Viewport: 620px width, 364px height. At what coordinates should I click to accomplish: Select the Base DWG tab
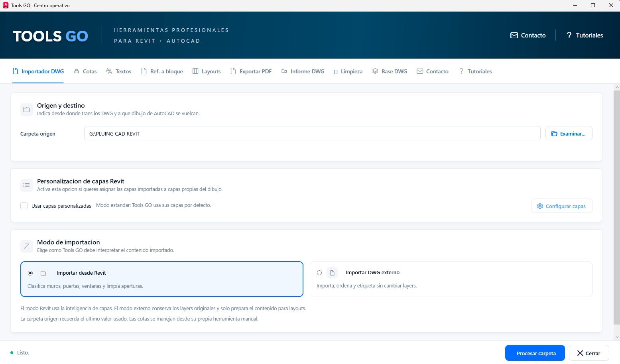pos(390,71)
